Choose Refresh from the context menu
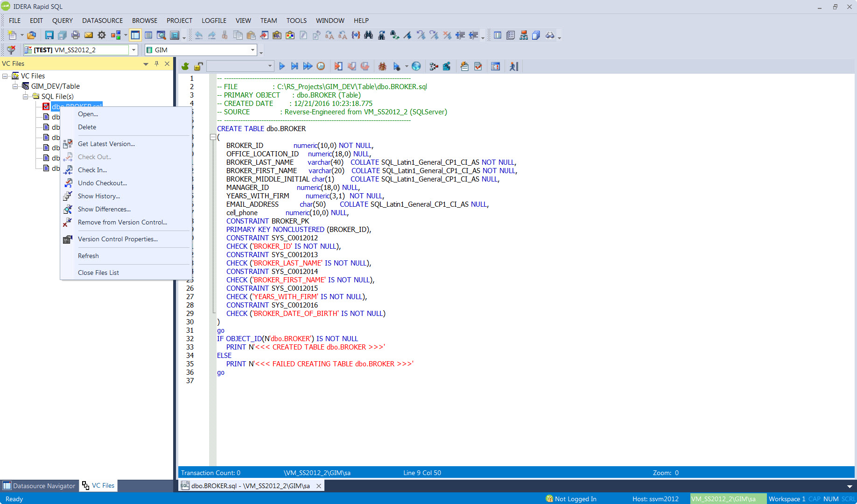Screen dimensions: 857x504 [x=126, y=256]
